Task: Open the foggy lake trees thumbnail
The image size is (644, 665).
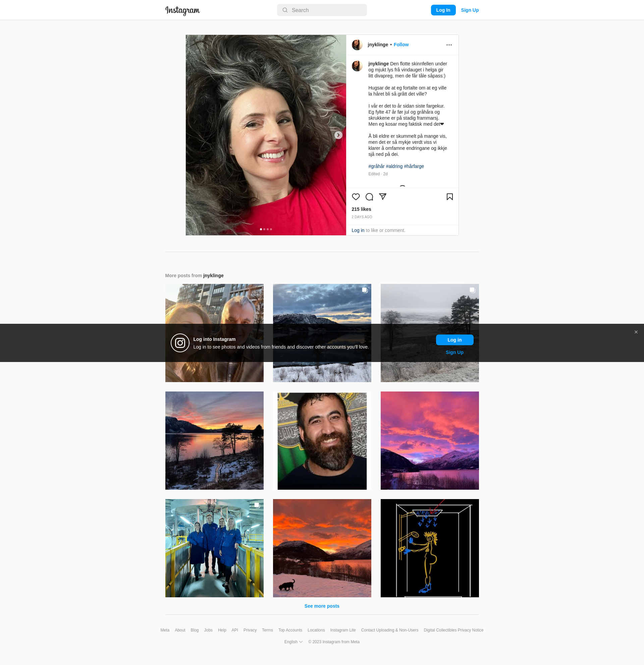Action: point(429,304)
